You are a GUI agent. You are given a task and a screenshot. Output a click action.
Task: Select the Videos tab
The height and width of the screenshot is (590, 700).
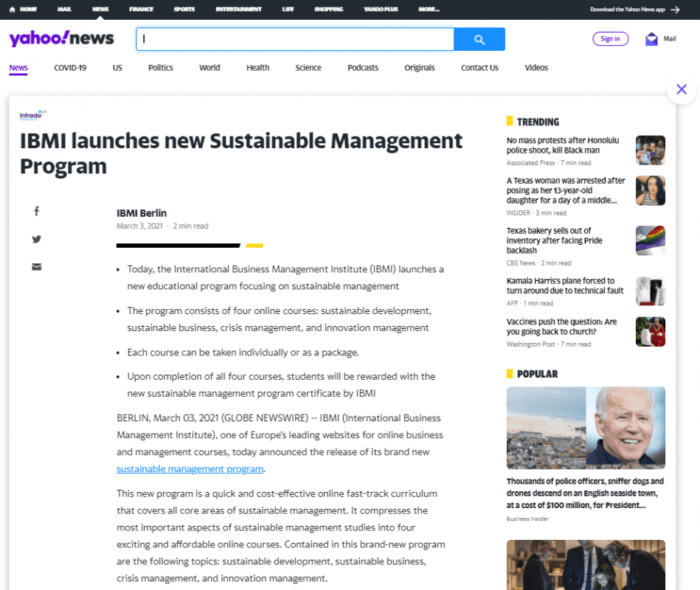pyautogui.click(x=536, y=68)
